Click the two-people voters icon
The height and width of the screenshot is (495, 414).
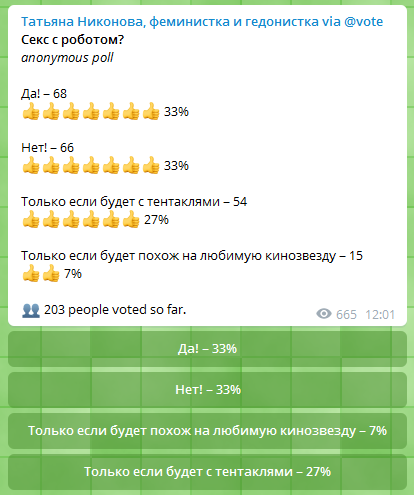coord(31,310)
